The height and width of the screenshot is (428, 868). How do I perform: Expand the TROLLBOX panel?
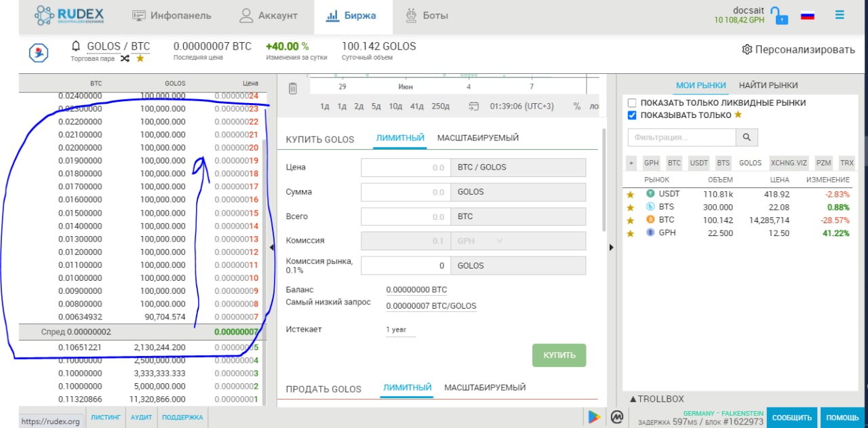tap(657, 399)
